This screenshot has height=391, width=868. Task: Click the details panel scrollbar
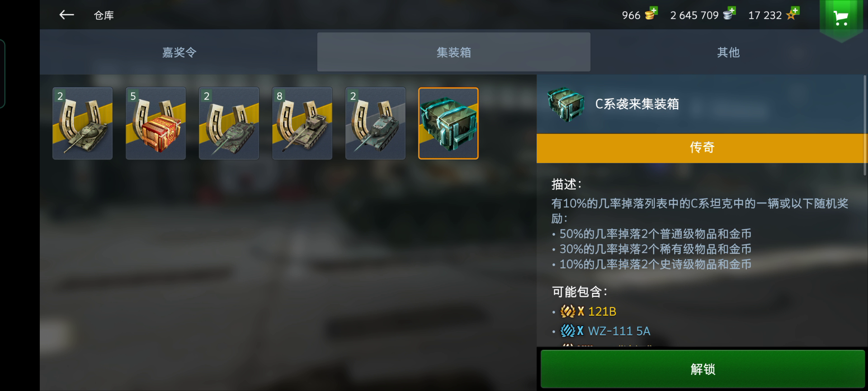pyautogui.click(x=865, y=125)
